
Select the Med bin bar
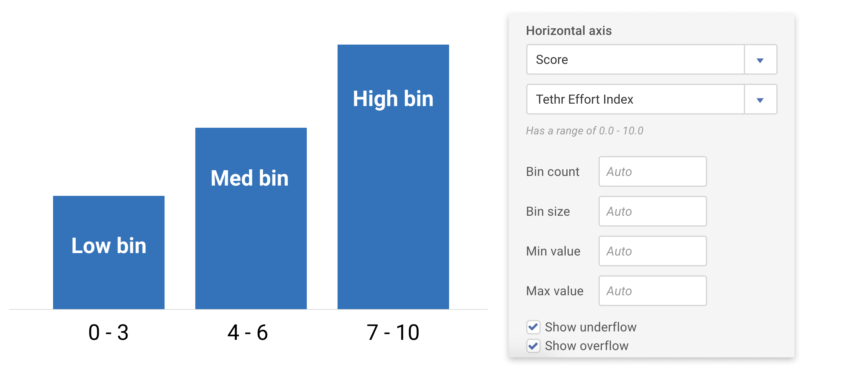pos(251,218)
